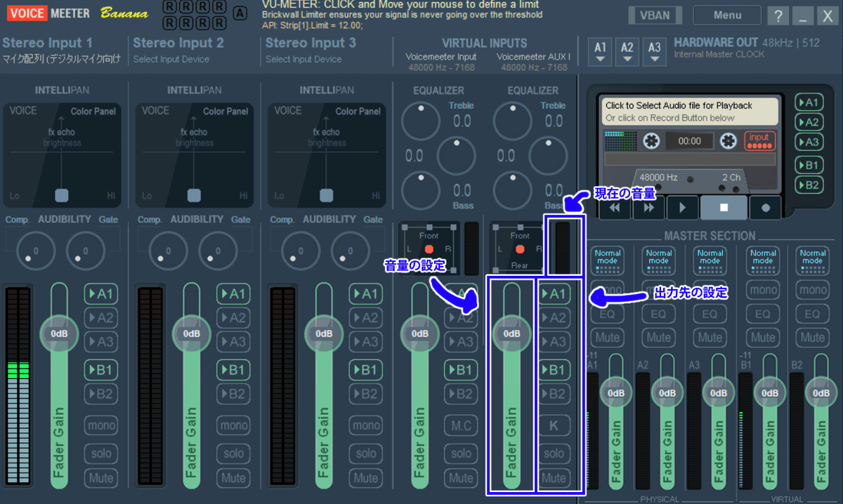Click the Gate knob on Stereo Input 3
This screenshot has width=843, height=504.
tap(349, 251)
